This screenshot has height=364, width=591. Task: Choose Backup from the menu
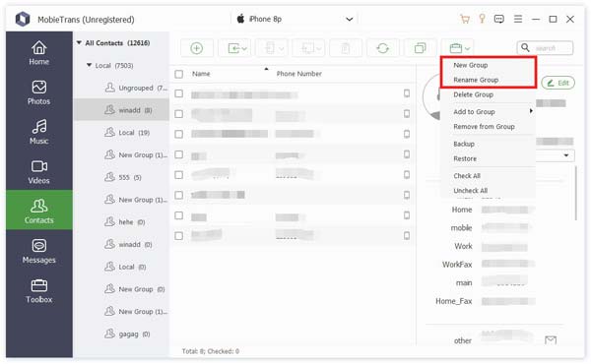point(464,144)
